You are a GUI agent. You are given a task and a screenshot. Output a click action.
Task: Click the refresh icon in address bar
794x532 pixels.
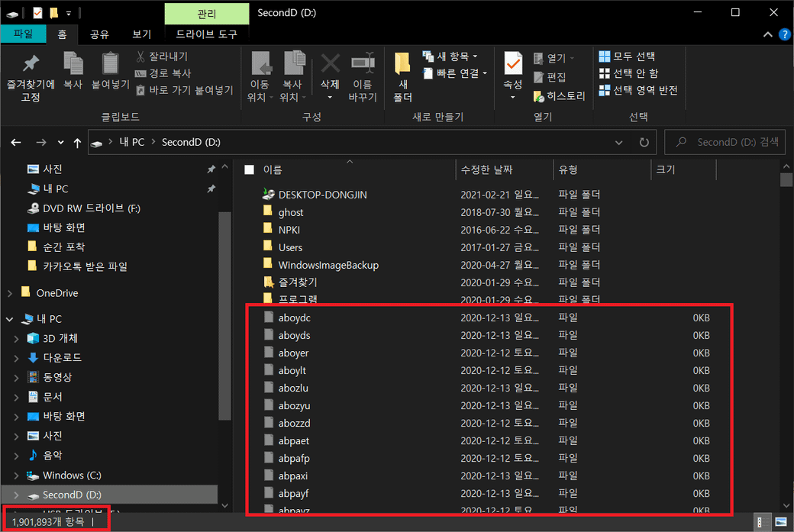coord(644,143)
